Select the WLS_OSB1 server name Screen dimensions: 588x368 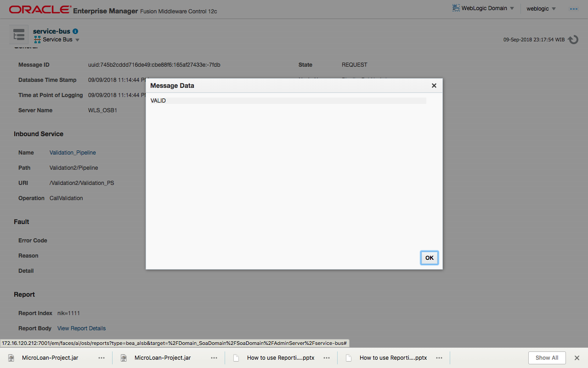pyautogui.click(x=102, y=110)
